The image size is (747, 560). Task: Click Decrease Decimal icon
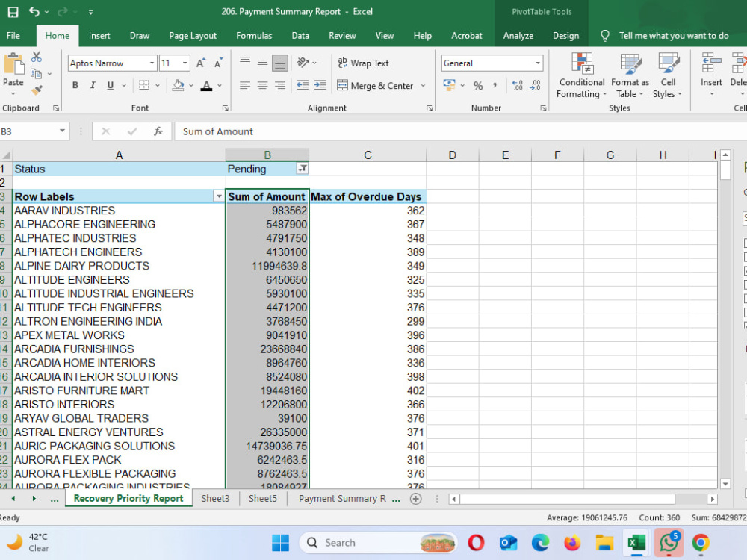535,85
